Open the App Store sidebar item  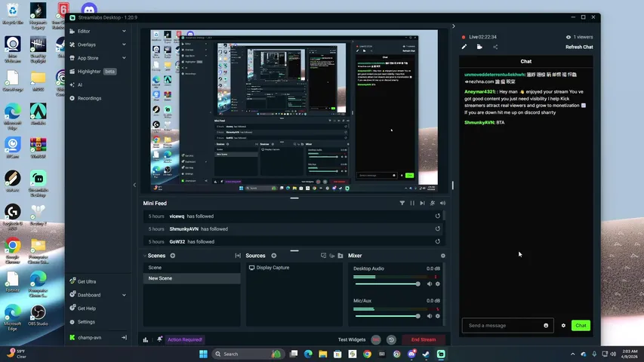(88, 58)
